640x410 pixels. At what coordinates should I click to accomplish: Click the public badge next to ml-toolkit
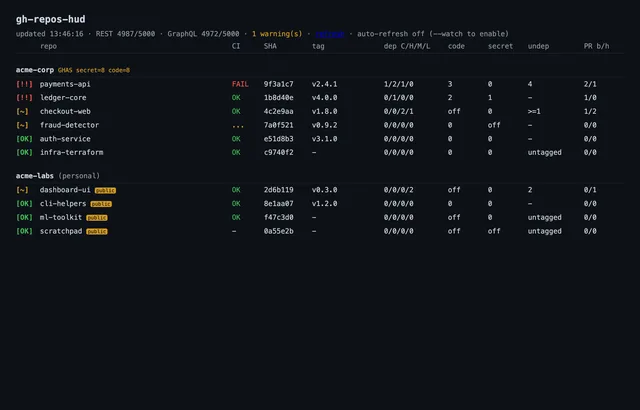tap(97, 218)
